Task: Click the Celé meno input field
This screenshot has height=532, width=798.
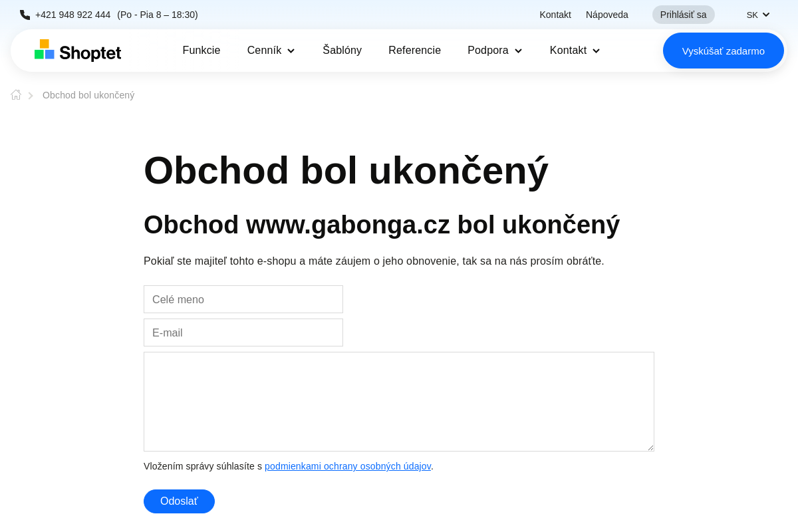Action: [x=243, y=299]
